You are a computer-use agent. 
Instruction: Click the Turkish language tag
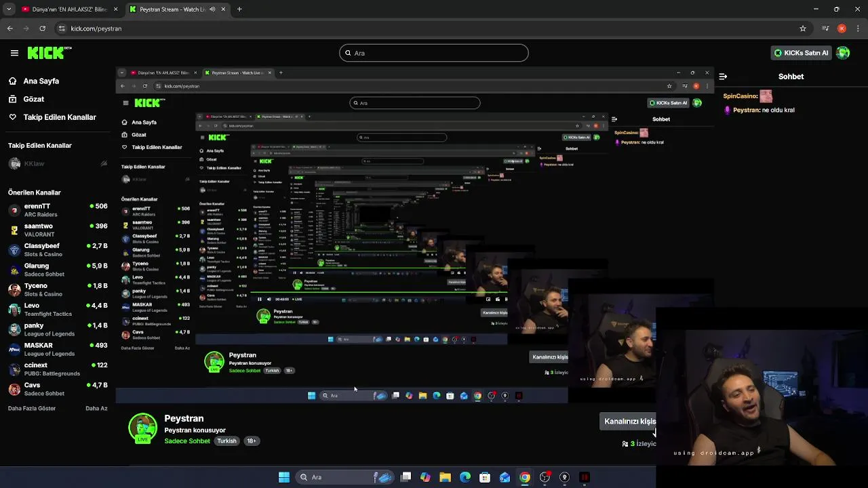(226, 441)
